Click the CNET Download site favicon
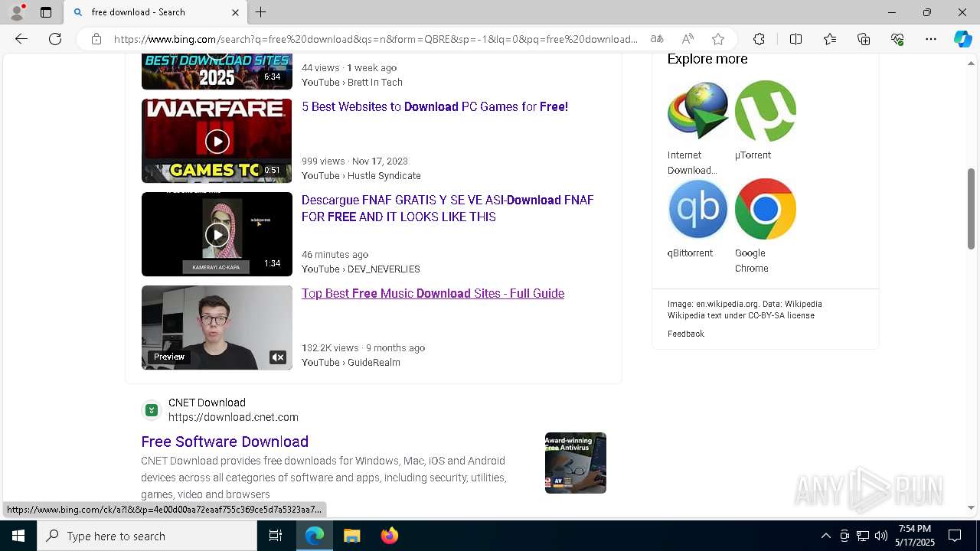Viewport: 980px width, 551px height. point(152,410)
